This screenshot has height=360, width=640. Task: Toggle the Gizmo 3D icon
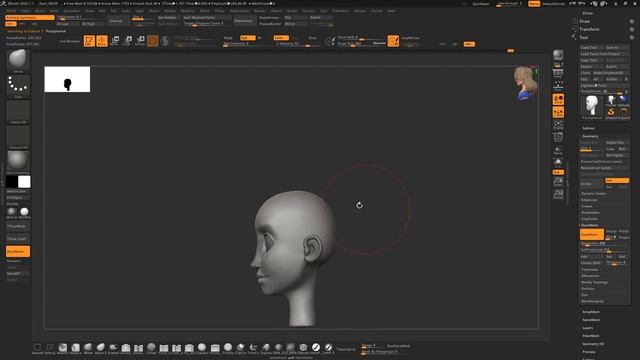coord(153,41)
